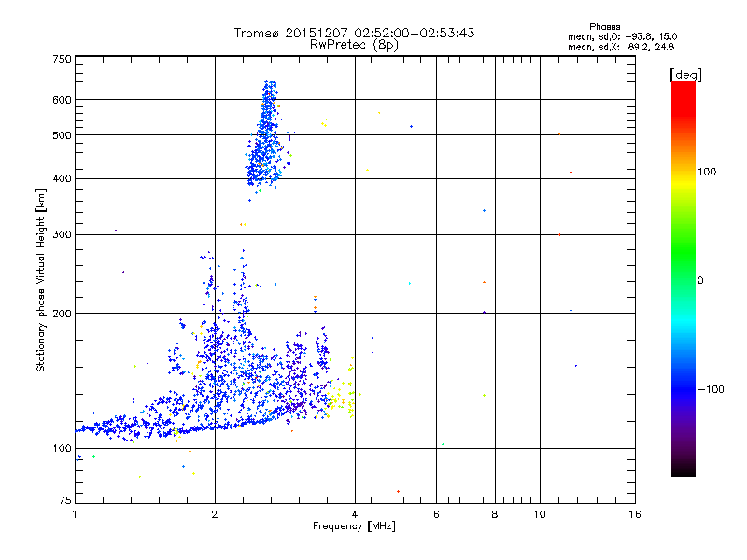
Task: Click the colorbar '-100' tick label
Action: [x=711, y=389]
